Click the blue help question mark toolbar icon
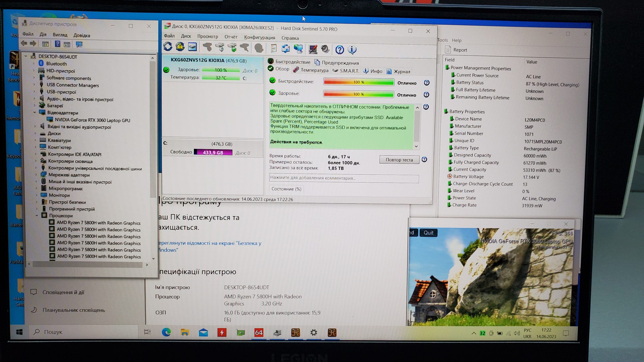The image size is (644, 362). point(340,50)
